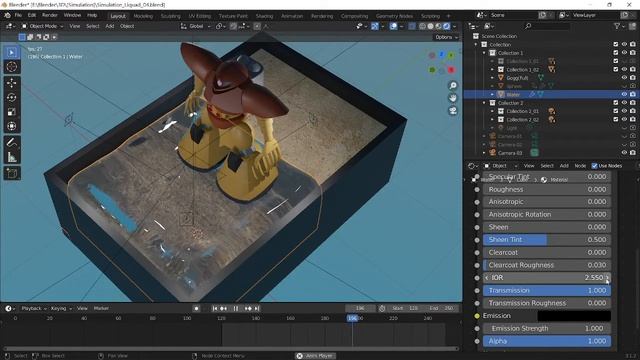Viewport: 640px width, 360px height.
Task: Choose the Move tool
Action: pyautogui.click(x=11, y=83)
